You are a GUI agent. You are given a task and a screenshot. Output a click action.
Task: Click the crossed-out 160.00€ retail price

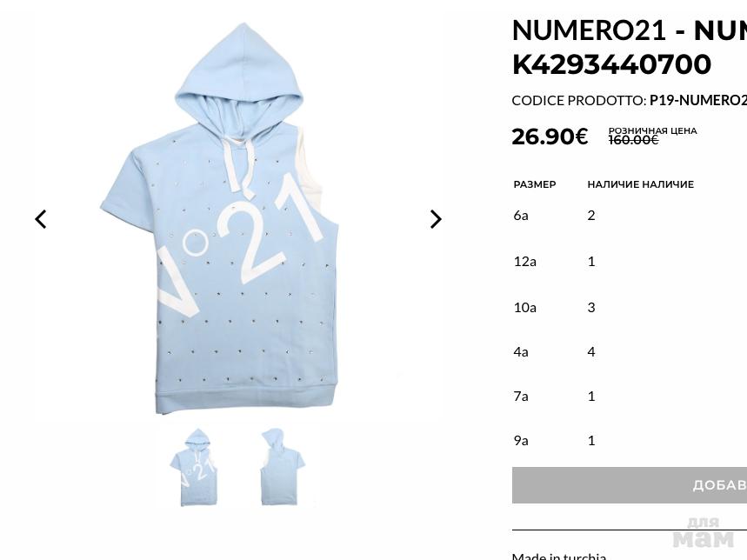tap(633, 140)
